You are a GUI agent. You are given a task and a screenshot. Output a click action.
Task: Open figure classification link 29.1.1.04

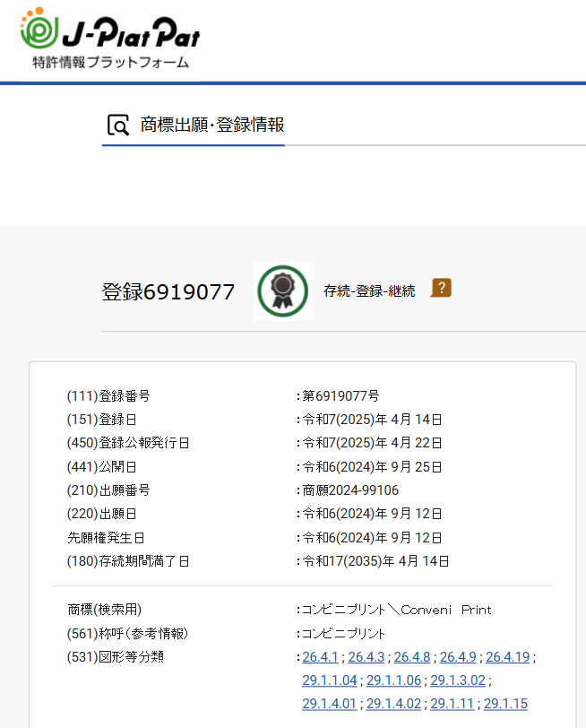pos(330,680)
